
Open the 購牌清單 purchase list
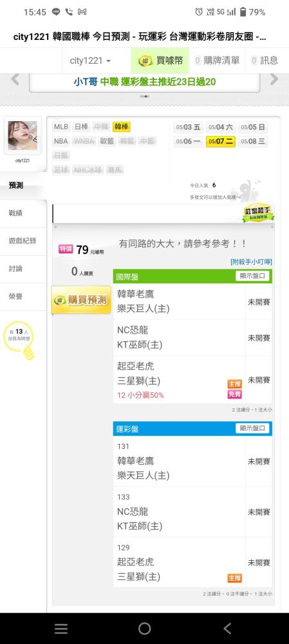[x=217, y=61]
